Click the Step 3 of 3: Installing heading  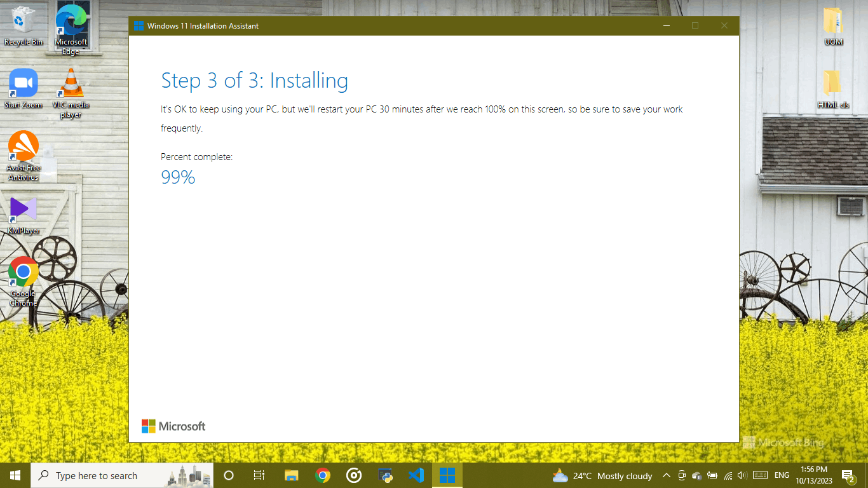(255, 81)
